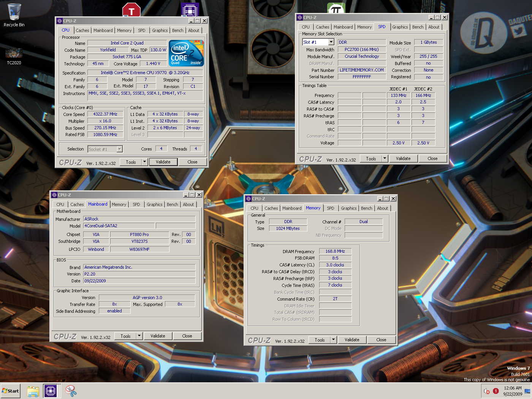The image size is (532, 399).
Task: Click the CPU-Z taskbar icon
Action: (x=50, y=391)
